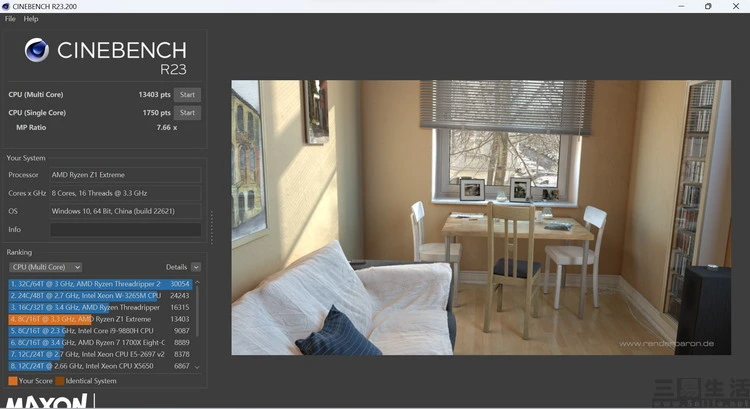Screen dimensions: 750x409
Task: Click the OS field Windows 10 value
Action: pos(125,211)
